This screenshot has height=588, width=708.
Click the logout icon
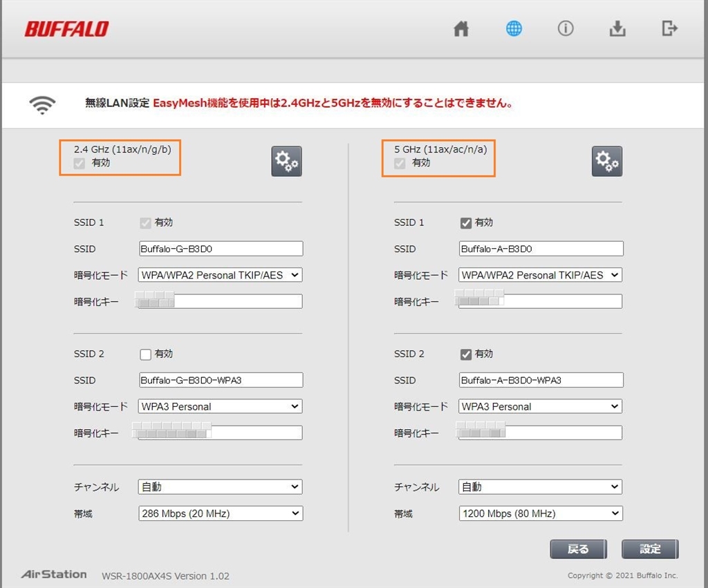tap(669, 28)
